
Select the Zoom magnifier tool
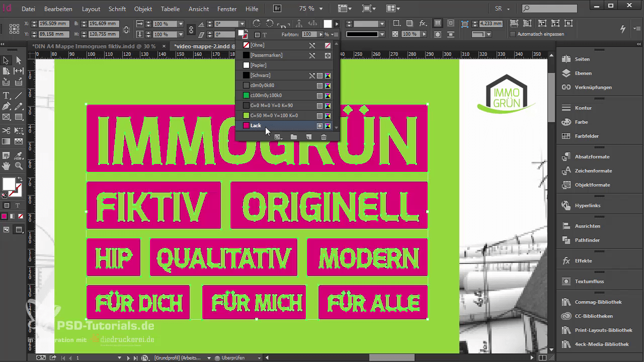click(19, 166)
